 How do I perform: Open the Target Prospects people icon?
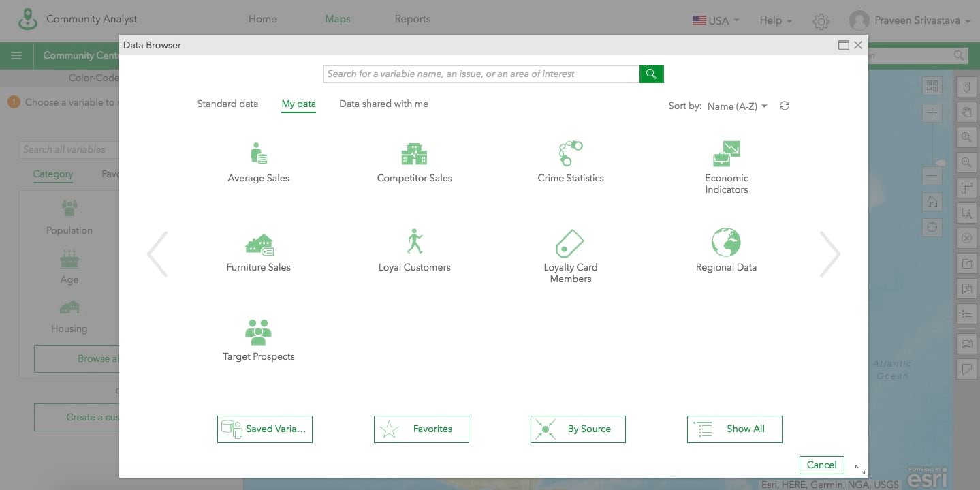coord(259,332)
